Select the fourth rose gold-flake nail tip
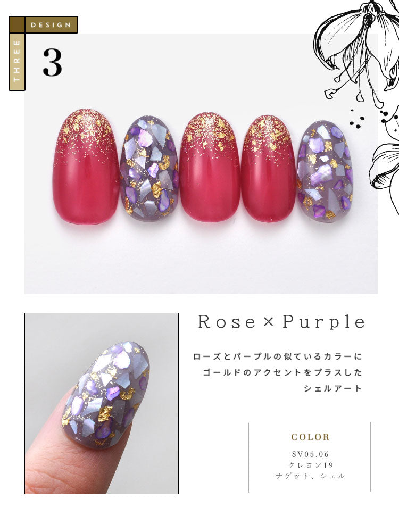Screen dimensions: 399x532 click(x=268, y=168)
